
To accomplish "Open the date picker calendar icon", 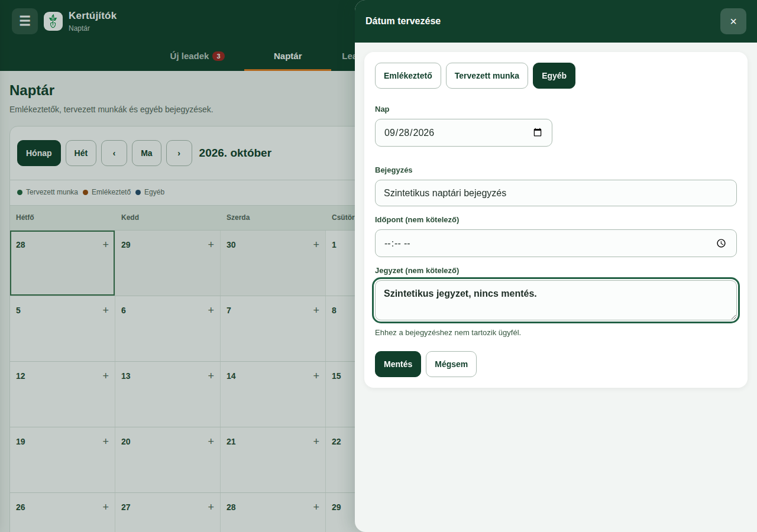I will [538, 132].
